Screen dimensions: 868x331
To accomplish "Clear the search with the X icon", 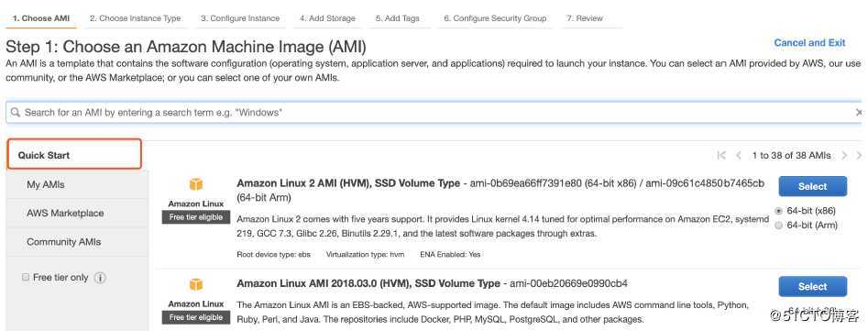I will tap(859, 113).
